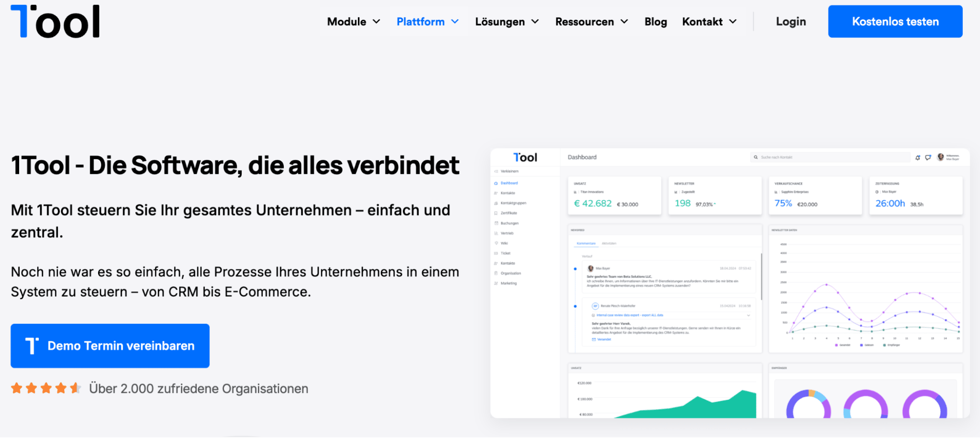Screen dimensions: 980x438
Task: Click the € 42.682 Umsatz value
Action: [x=593, y=203]
